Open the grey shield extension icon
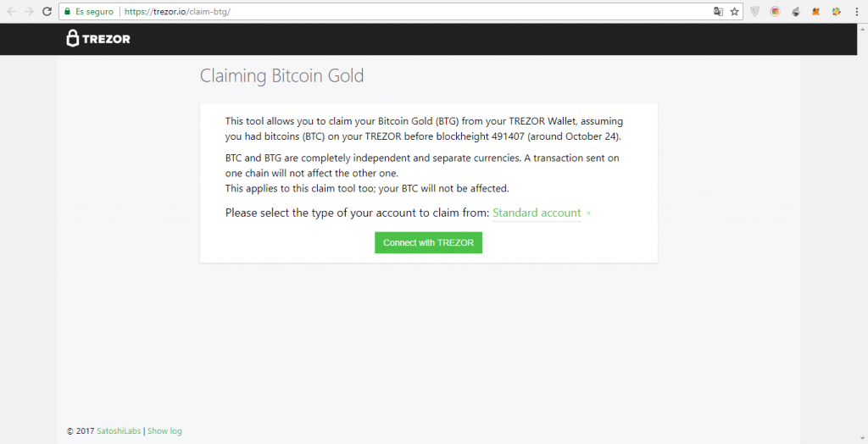868x444 pixels. [x=754, y=11]
